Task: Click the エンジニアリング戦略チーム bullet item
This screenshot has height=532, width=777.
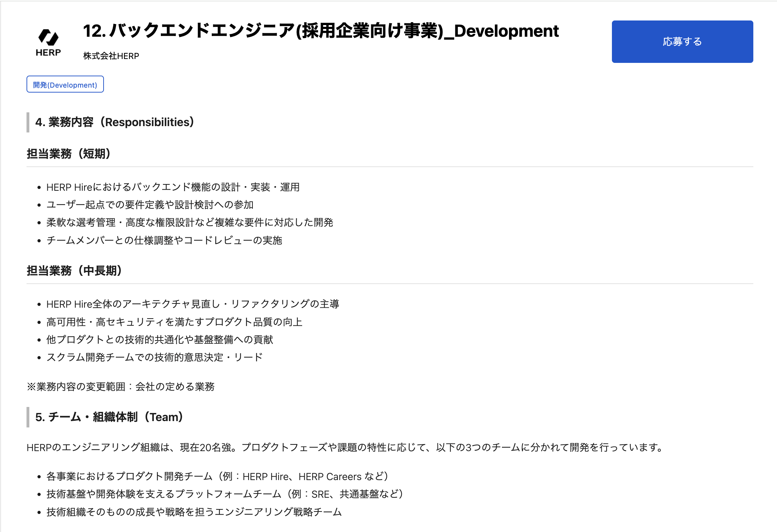Action: coord(194,512)
